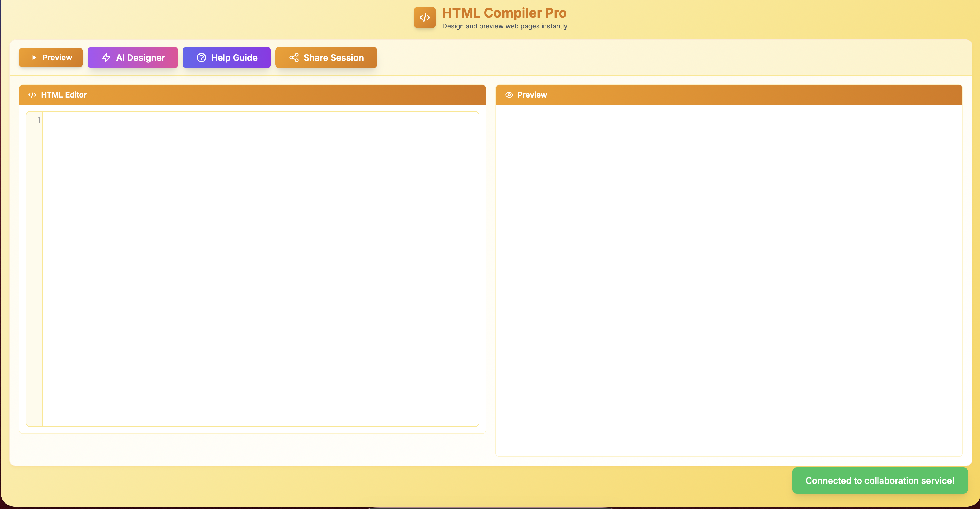
Task: Click the lightning bolt icon on AI Designer
Action: coord(106,58)
